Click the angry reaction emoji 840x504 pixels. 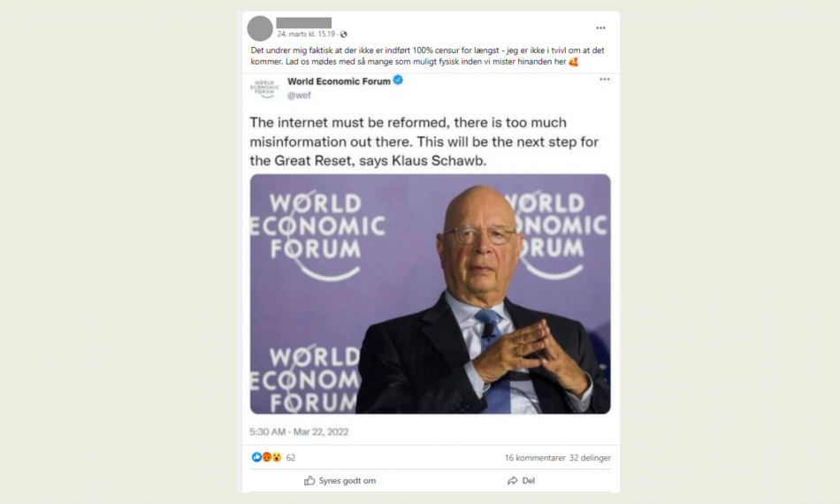point(267,457)
